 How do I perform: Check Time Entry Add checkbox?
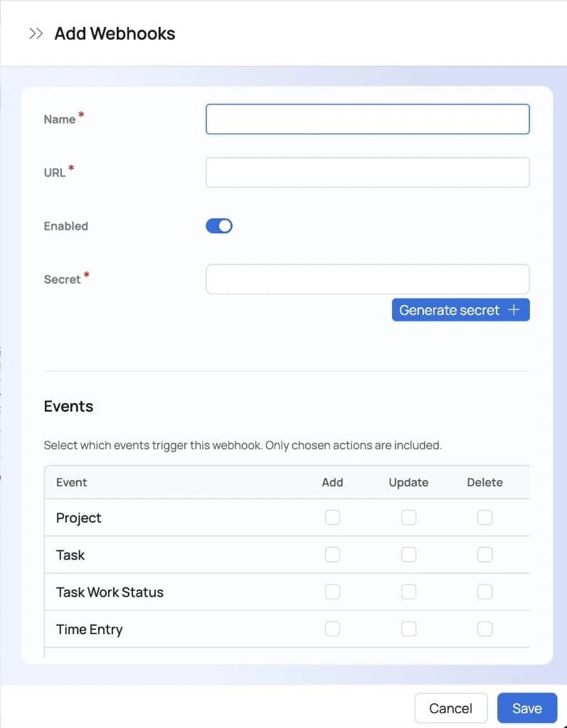(332, 628)
